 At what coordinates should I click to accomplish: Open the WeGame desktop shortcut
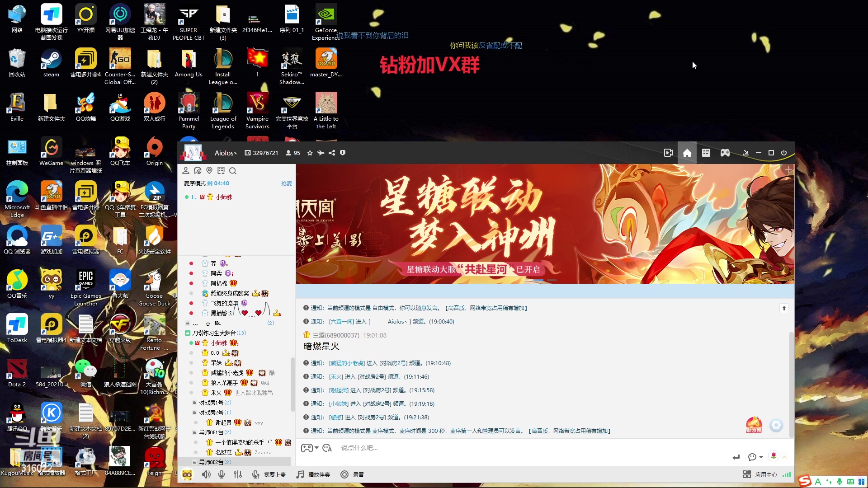pyautogui.click(x=51, y=152)
